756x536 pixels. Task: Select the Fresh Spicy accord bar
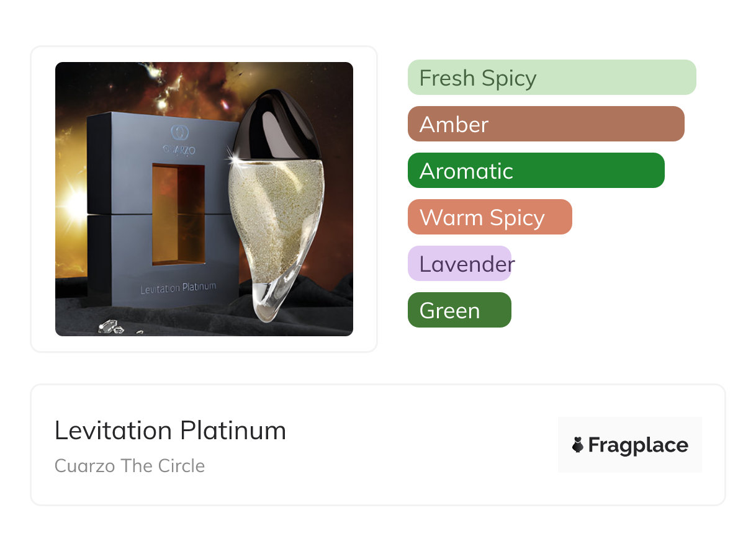551,78
